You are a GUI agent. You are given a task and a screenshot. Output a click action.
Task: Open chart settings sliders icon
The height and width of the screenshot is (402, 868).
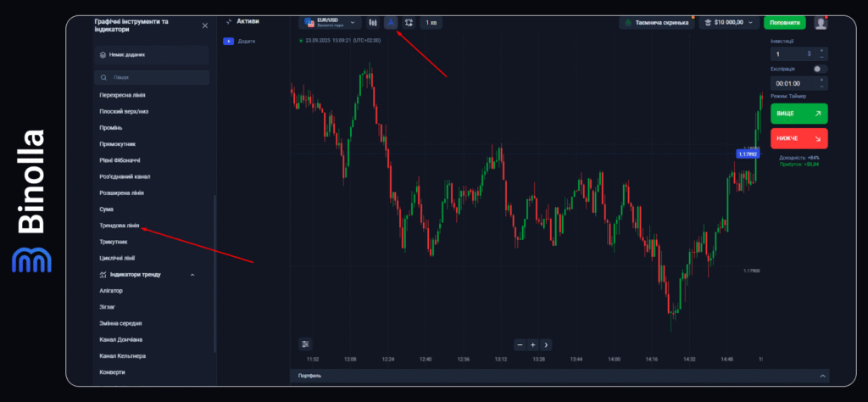(x=305, y=344)
